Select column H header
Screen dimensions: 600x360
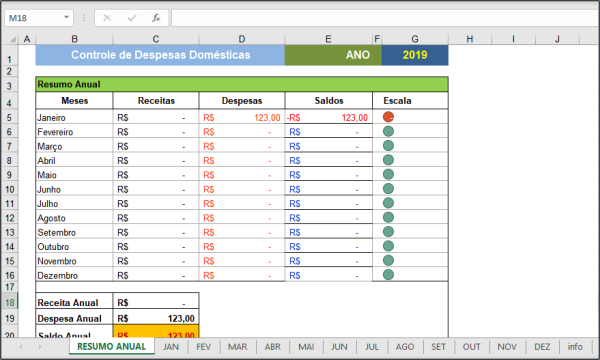[x=470, y=39]
